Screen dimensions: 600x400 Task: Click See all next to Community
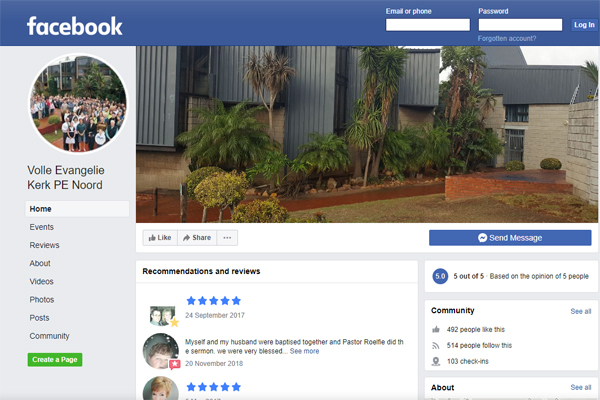pos(580,311)
